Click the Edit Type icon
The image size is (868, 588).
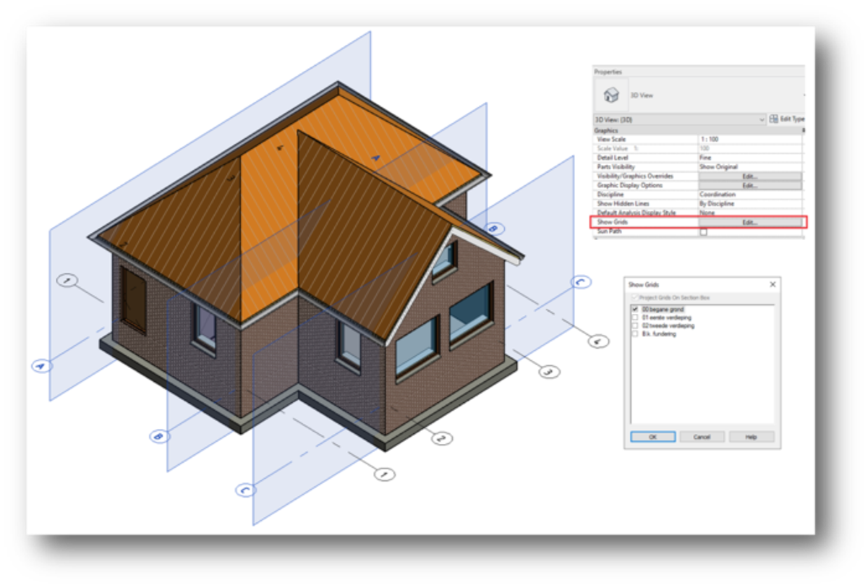pyautogui.click(x=773, y=119)
